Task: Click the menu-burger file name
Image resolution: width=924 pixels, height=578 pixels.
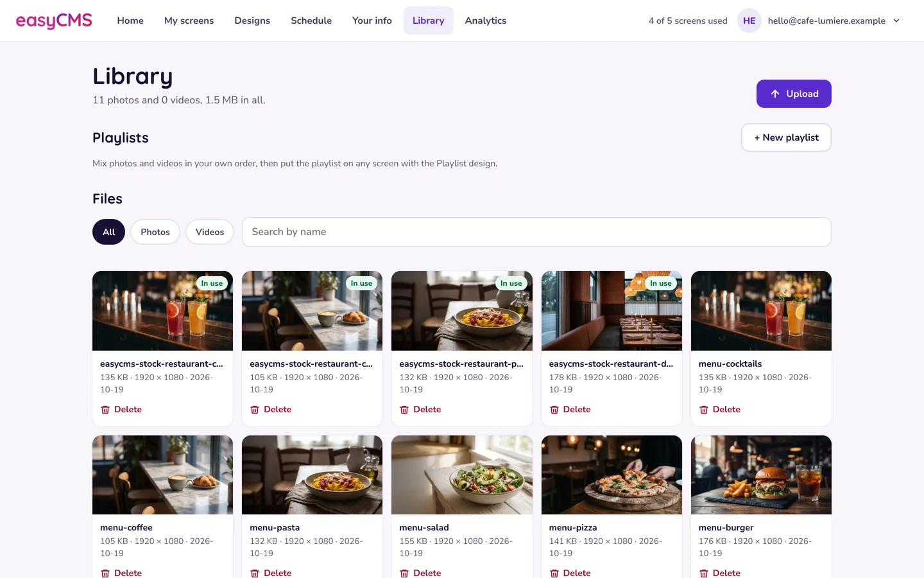Action: click(x=726, y=527)
